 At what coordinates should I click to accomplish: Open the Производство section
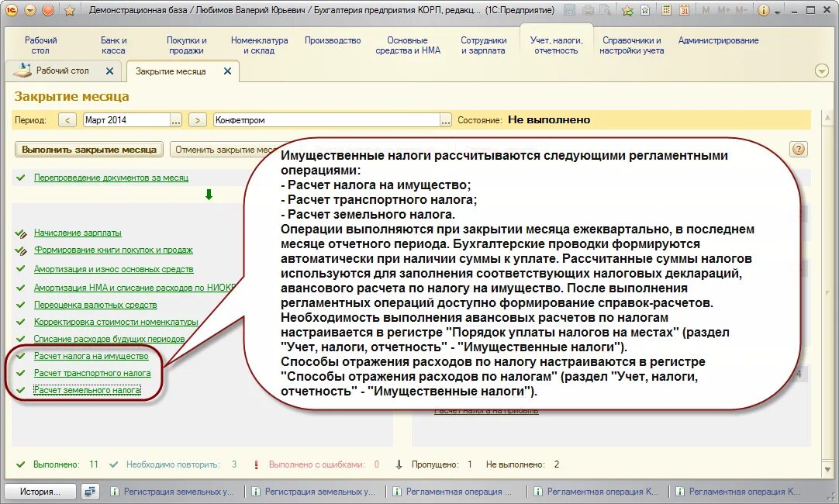click(333, 40)
